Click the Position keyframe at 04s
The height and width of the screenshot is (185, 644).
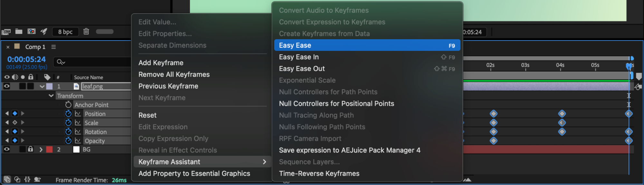[x=562, y=114]
